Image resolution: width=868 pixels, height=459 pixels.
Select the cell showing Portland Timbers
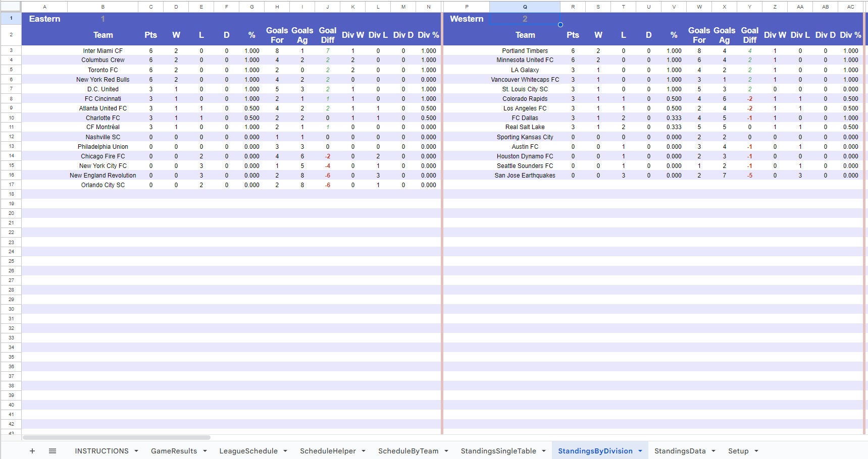525,50
